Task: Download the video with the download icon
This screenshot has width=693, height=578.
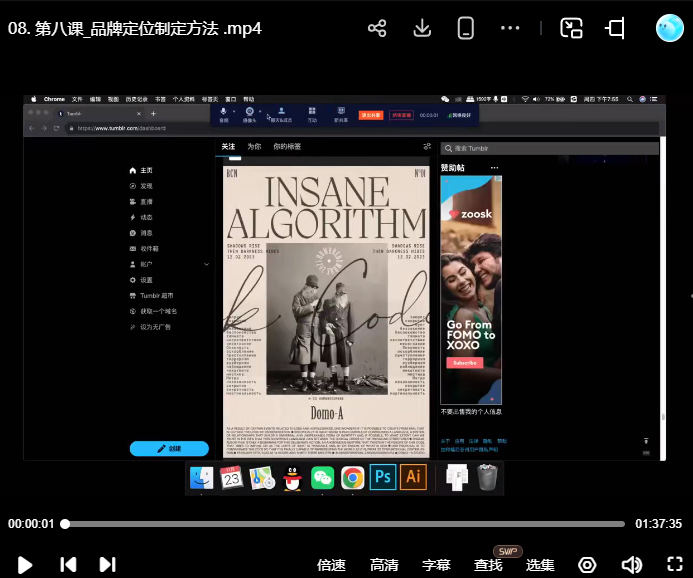Action: point(422,28)
